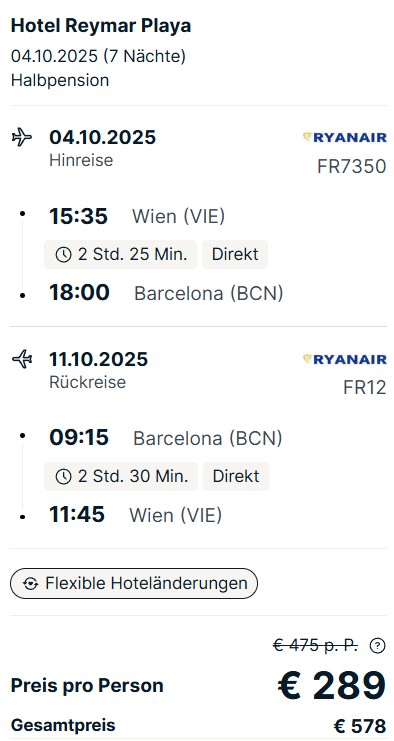
Task: Click the Gesamtpreis € 578 amount
Action: point(360,726)
